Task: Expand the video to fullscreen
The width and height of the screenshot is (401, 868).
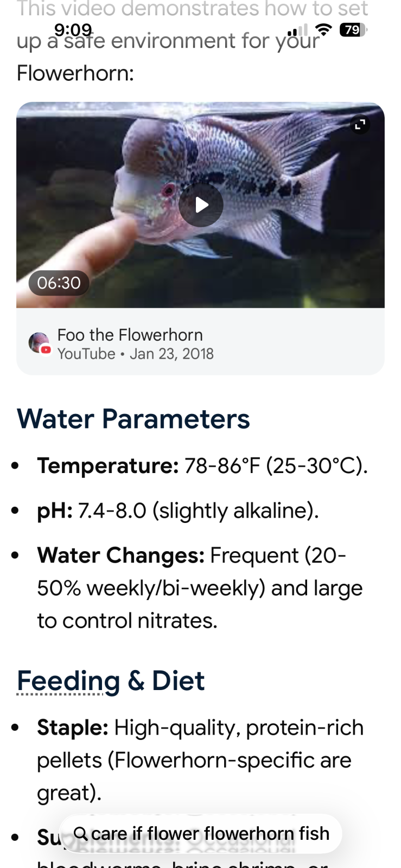Action: (360, 125)
